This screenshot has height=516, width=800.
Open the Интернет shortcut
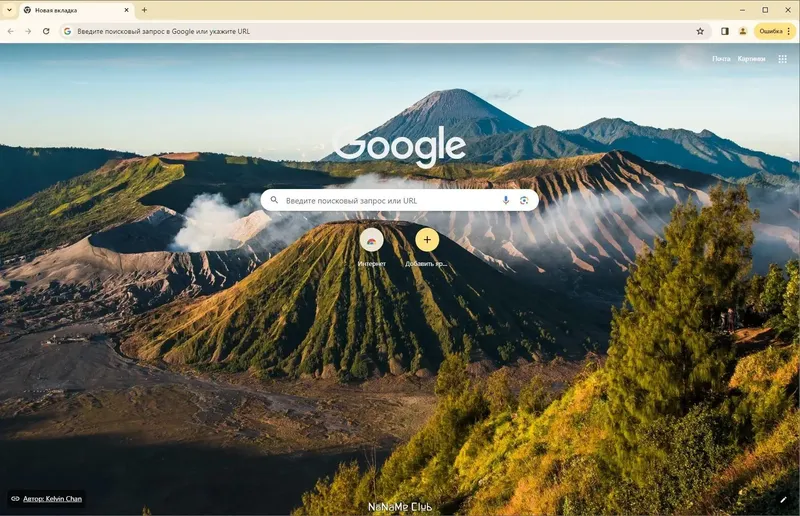point(371,248)
